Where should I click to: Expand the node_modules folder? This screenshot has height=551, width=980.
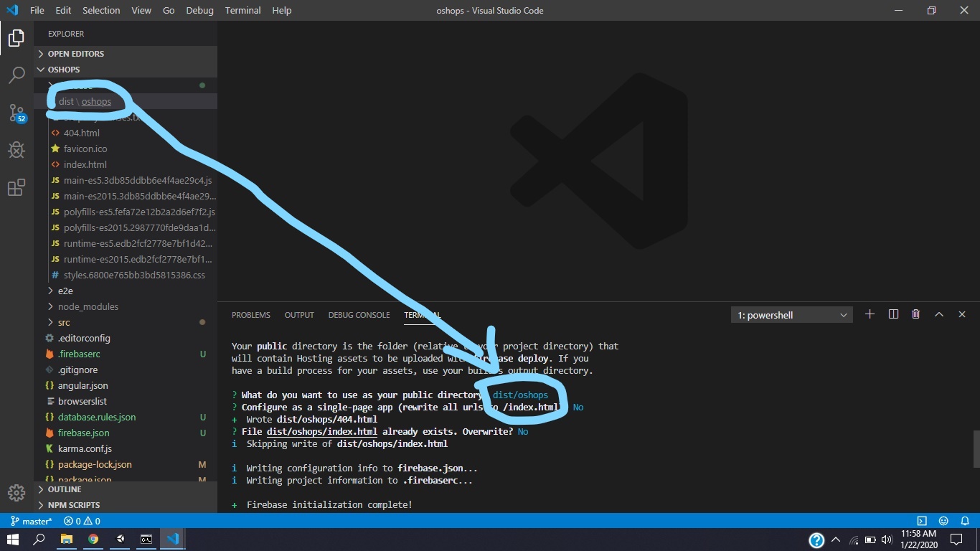tap(126, 306)
